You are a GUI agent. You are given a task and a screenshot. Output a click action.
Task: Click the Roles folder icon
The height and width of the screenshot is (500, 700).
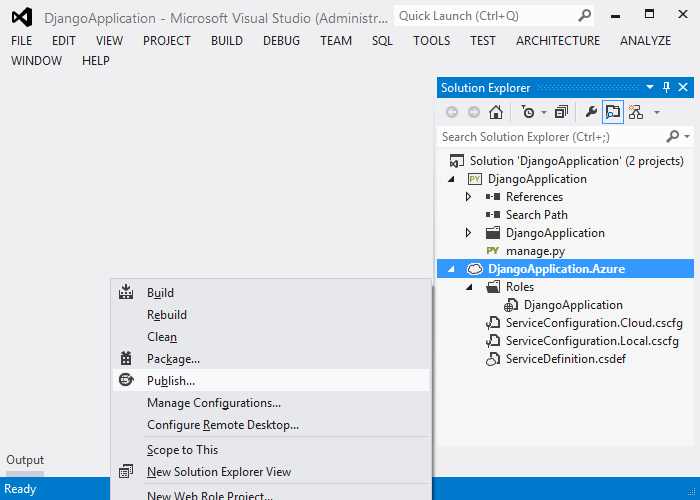(x=493, y=287)
